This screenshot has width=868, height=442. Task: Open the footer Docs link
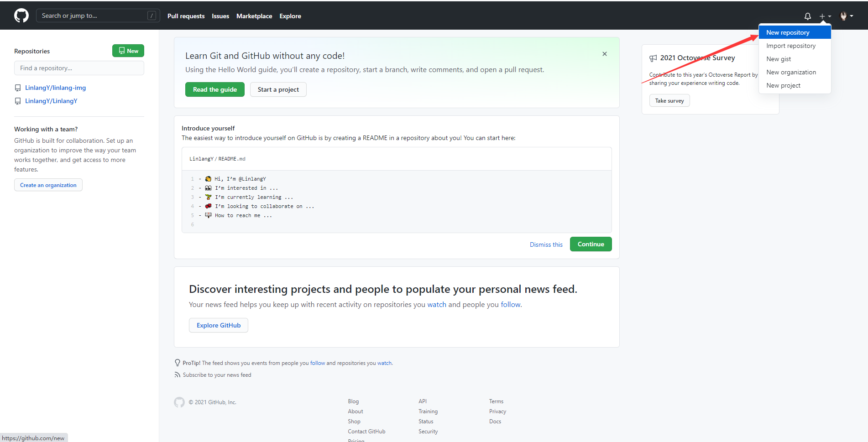click(495, 421)
